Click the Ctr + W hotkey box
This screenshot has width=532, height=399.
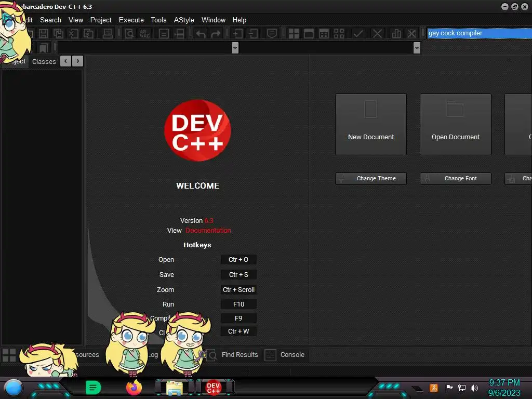tap(238, 331)
